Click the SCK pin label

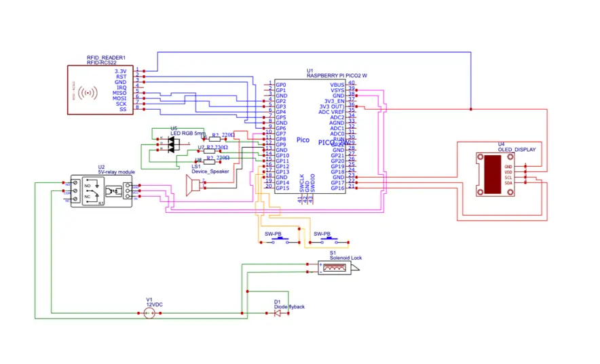[x=121, y=104]
